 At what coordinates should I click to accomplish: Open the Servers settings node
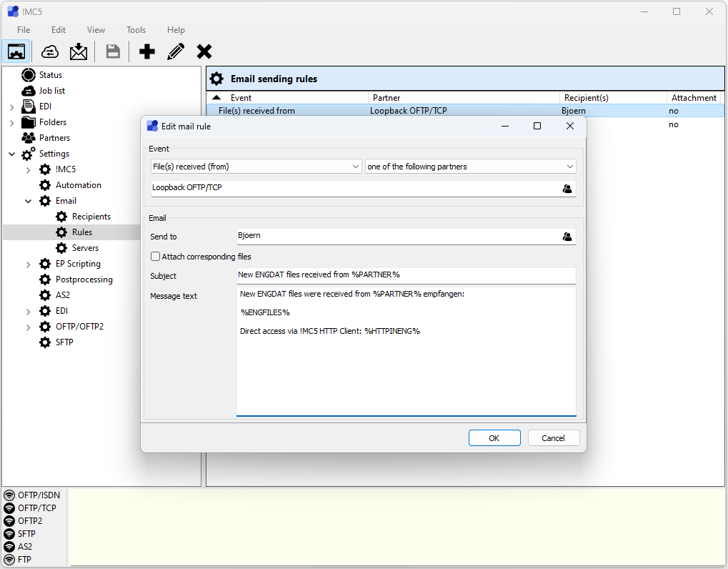click(85, 248)
